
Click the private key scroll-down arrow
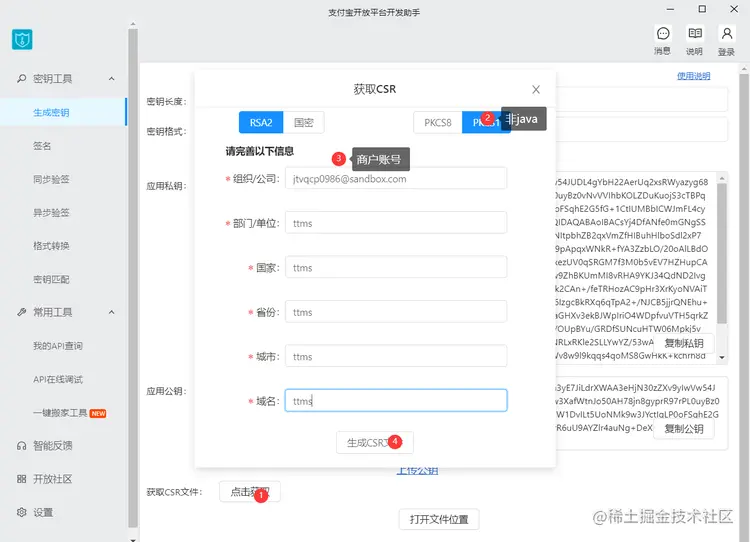coord(722,357)
